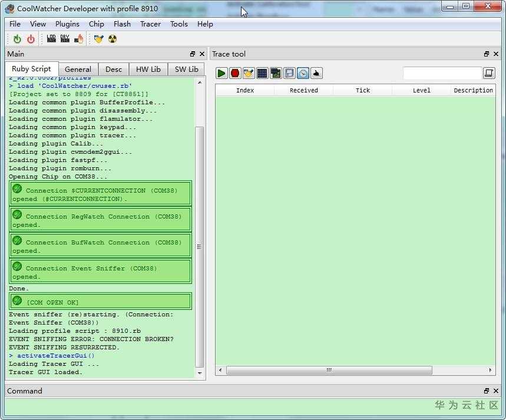Click the black hat icon in Trace tool
The image size is (506, 420).
[316, 73]
